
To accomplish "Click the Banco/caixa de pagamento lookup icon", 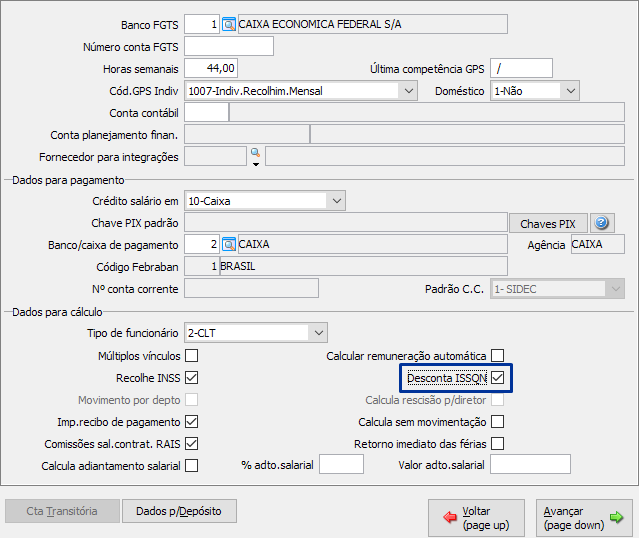I will [x=229, y=244].
